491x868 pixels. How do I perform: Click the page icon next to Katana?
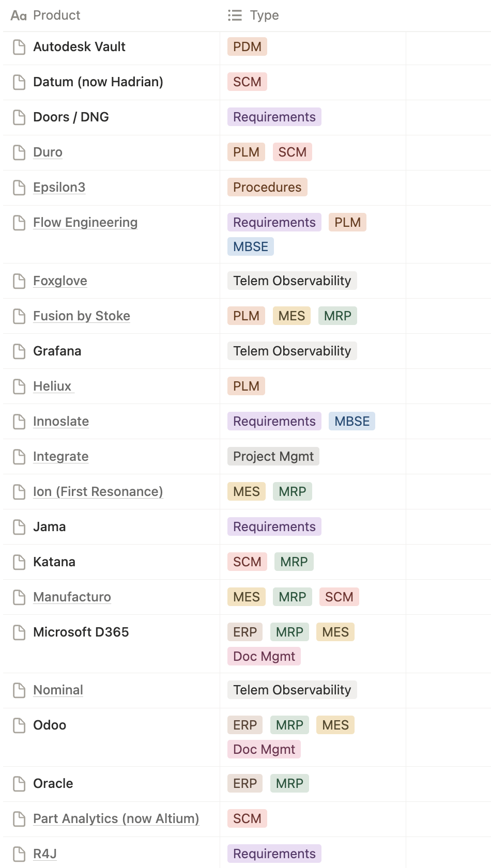tap(19, 562)
